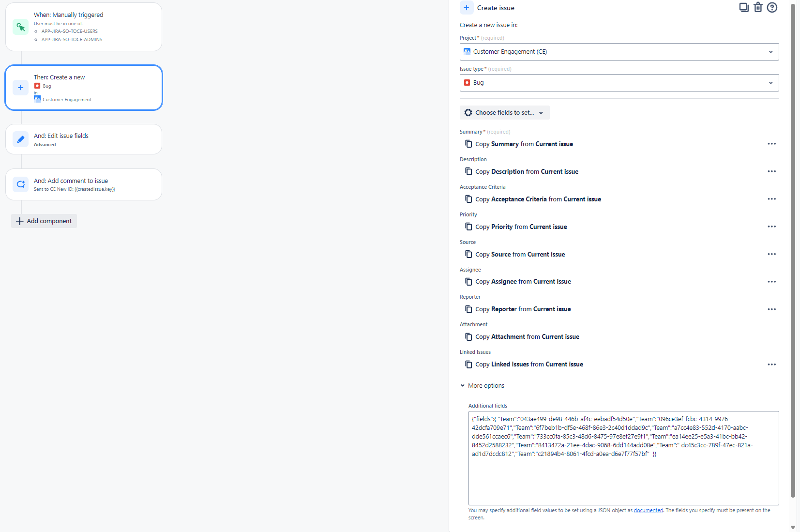Image resolution: width=800 pixels, height=532 pixels.
Task: Click inside the Additional fields JSON textbox
Action: point(623,458)
